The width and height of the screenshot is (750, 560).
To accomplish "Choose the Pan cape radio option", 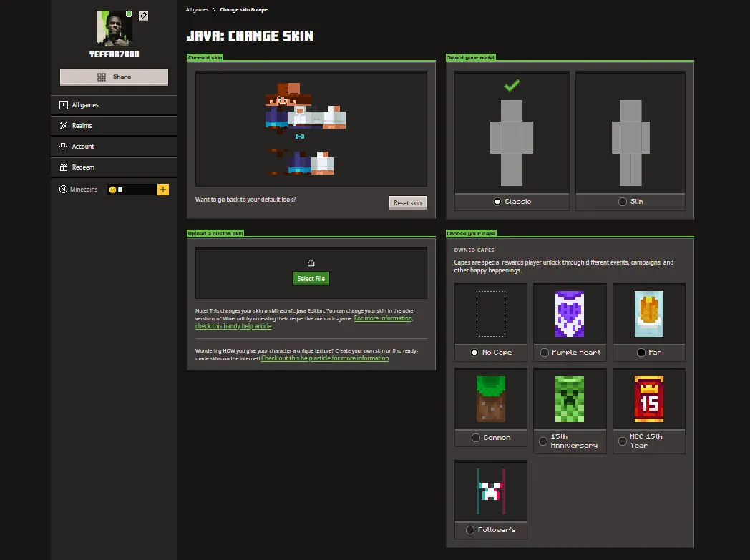I will point(641,353).
